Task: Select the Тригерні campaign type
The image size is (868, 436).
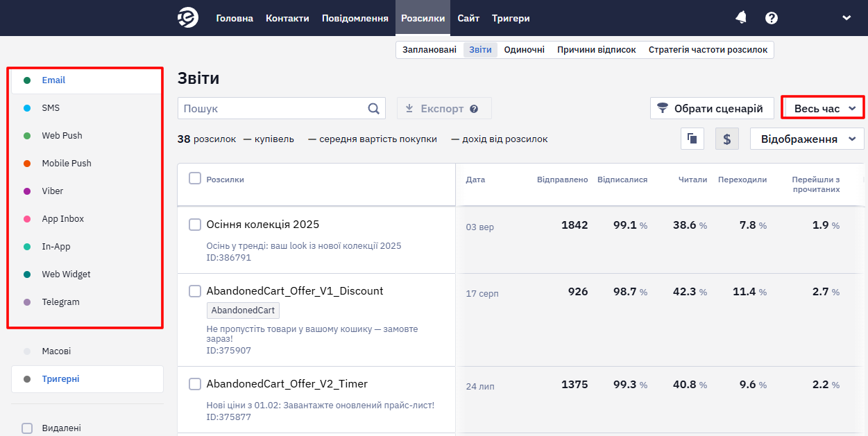Action: click(x=87, y=379)
